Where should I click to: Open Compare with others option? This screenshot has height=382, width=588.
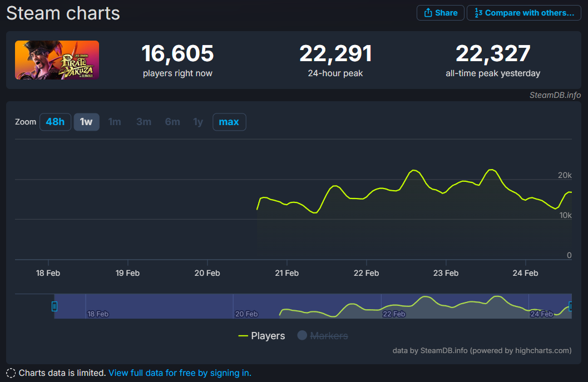pos(523,13)
